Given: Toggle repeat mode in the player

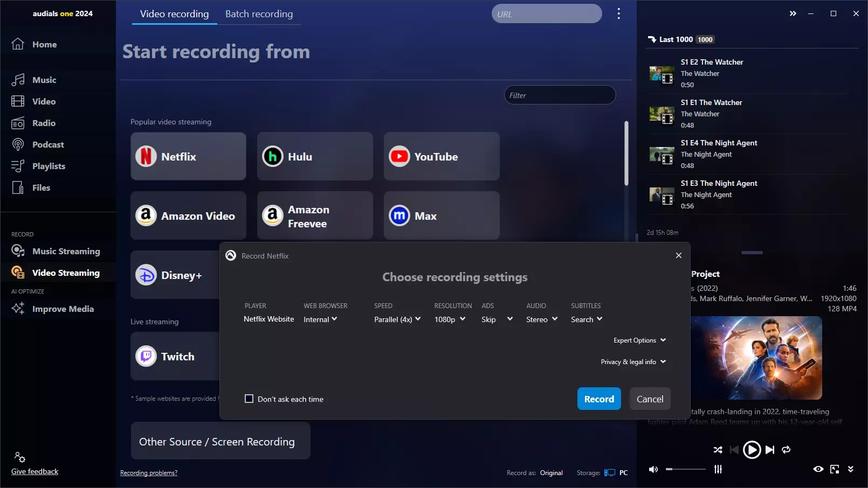Looking at the screenshot, I should (x=786, y=450).
